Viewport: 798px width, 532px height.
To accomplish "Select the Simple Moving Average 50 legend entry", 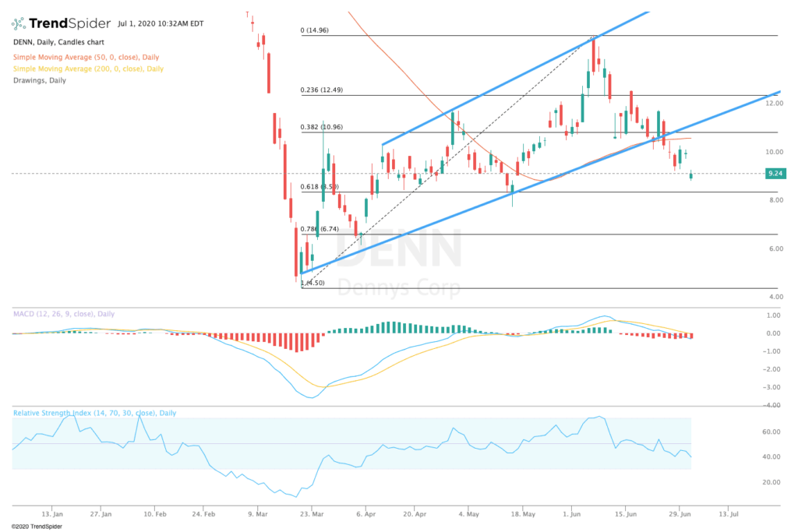I will click(86, 57).
